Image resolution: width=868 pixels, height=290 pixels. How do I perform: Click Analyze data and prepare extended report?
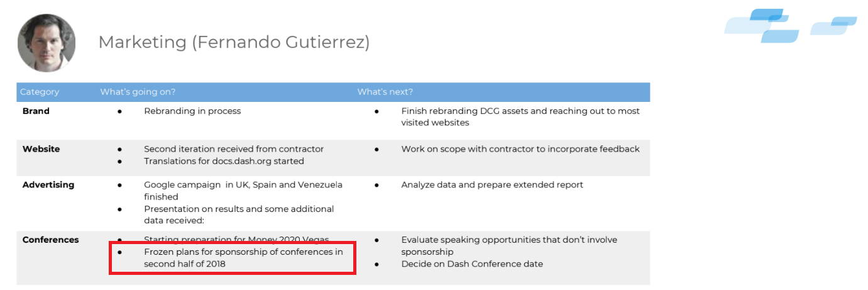[492, 185]
